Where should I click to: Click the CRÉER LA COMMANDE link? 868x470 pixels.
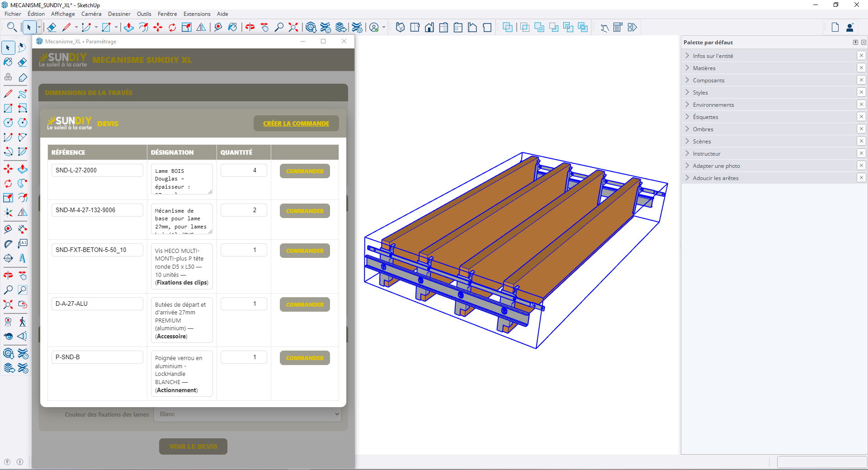click(296, 123)
